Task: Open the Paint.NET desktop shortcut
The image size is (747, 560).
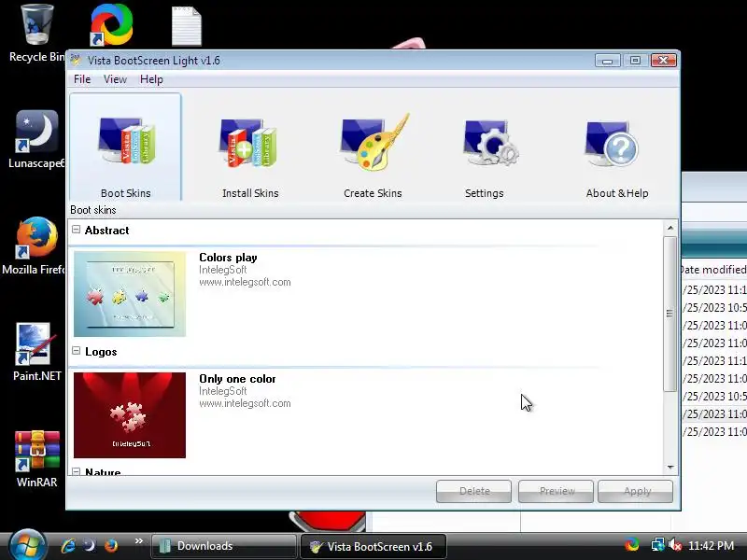Action: [x=36, y=352]
